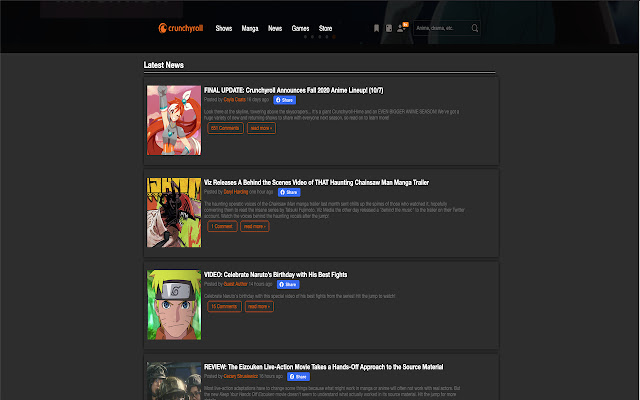Open the Store menu
Viewport: 640px width, 400px height.
coord(325,28)
